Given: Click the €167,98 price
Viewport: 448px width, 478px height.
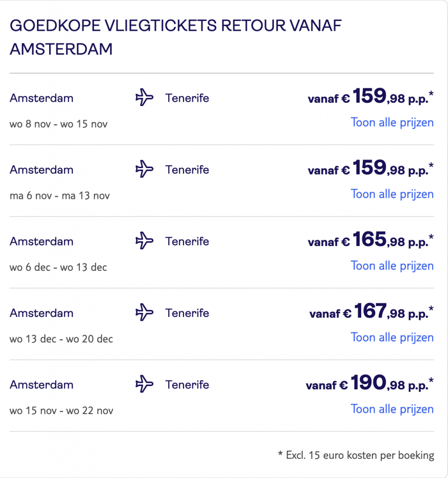Looking at the screenshot, I should [371, 312].
